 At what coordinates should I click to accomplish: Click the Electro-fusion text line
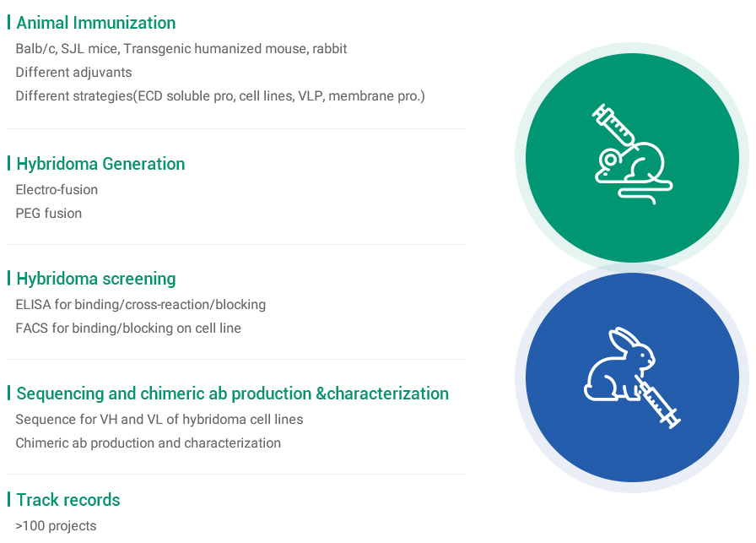pyautogui.click(x=57, y=190)
